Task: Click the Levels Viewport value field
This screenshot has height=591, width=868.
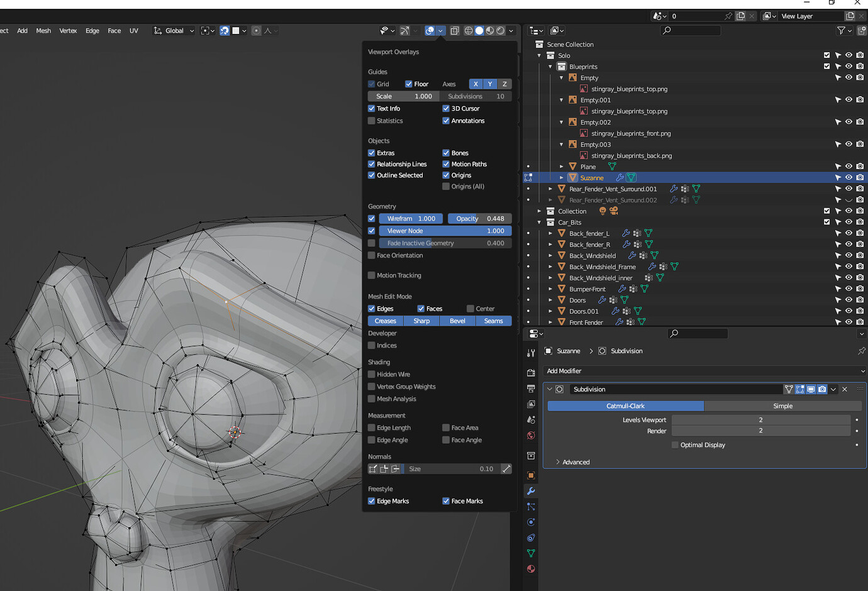Action: (x=760, y=419)
